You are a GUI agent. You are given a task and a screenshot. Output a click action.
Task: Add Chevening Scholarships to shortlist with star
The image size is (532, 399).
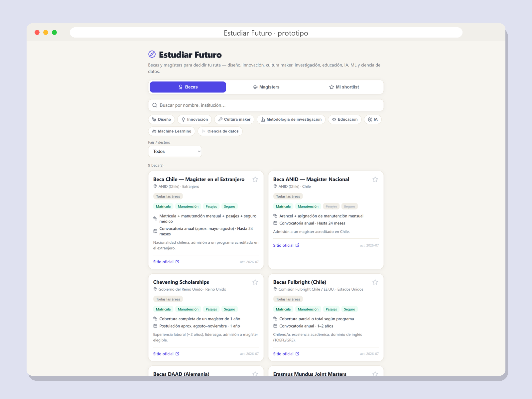click(x=255, y=282)
